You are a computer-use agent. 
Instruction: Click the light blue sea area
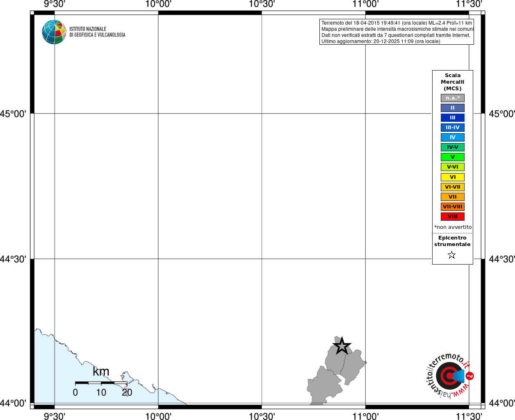pos(57,369)
